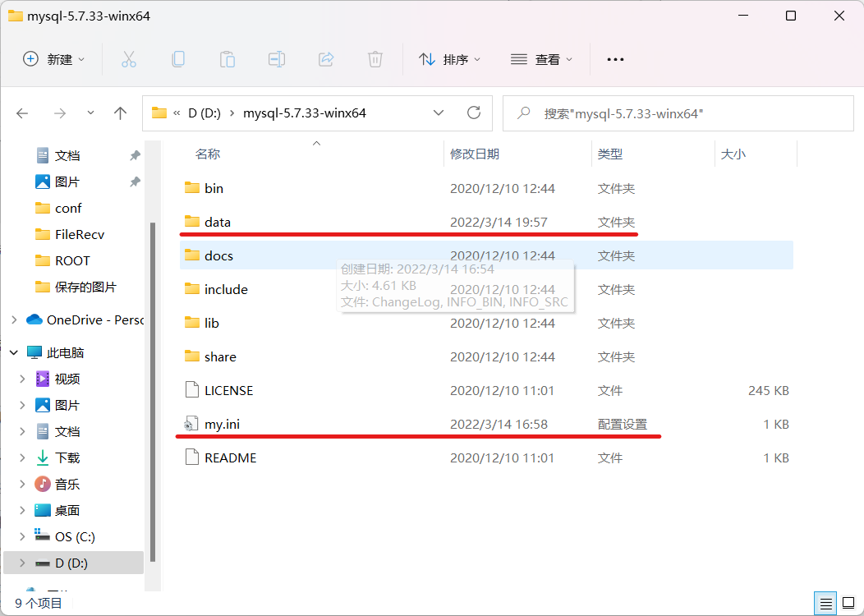Click the music (音乐) icon in sidebar
Viewport: 864px width, 616px height.
[x=43, y=484]
